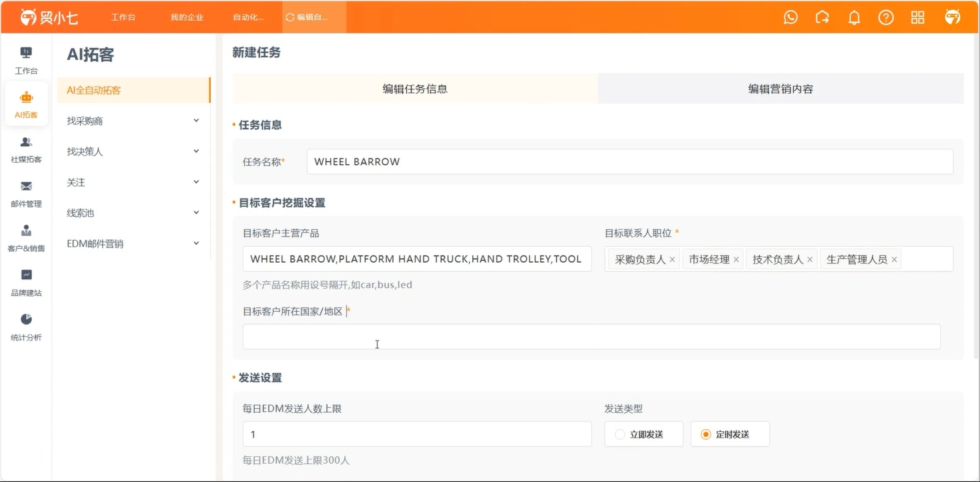Switch to 编辑营销内容 tab
This screenshot has height=482, width=980.
(x=780, y=89)
